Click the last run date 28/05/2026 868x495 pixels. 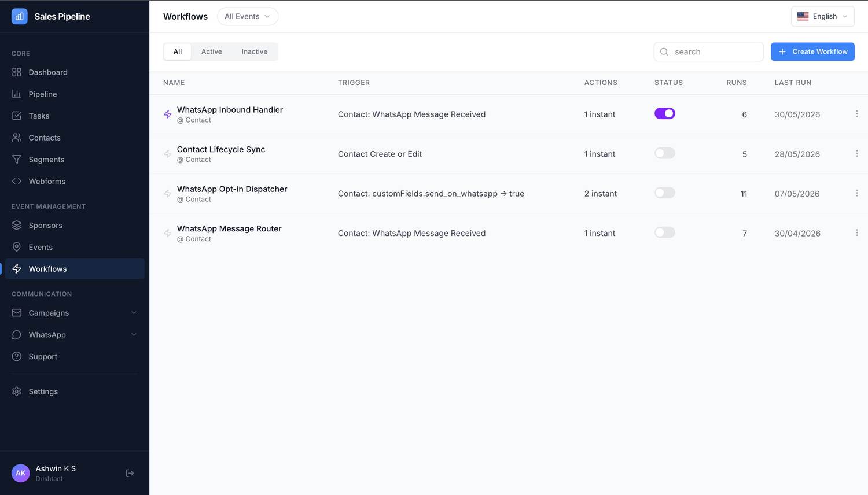pos(797,154)
